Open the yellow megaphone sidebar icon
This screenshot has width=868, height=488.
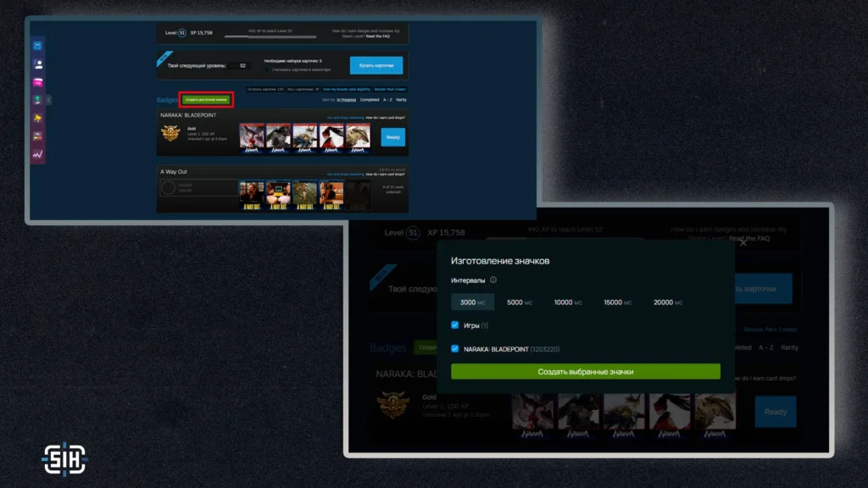click(37, 118)
